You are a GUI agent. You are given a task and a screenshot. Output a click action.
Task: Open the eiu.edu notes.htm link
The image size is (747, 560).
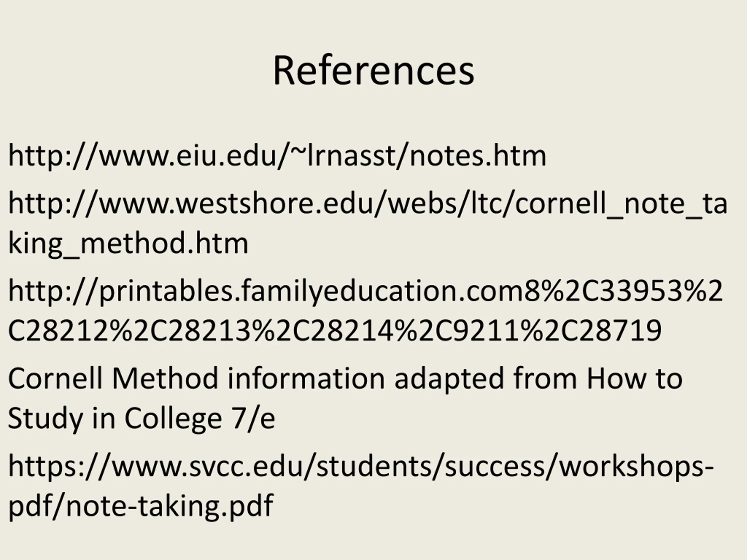coord(277,156)
